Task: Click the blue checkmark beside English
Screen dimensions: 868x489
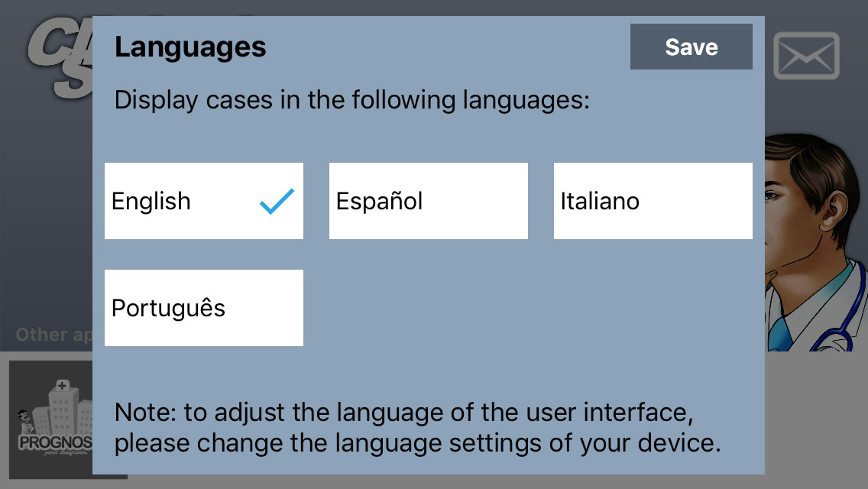Action: [277, 201]
